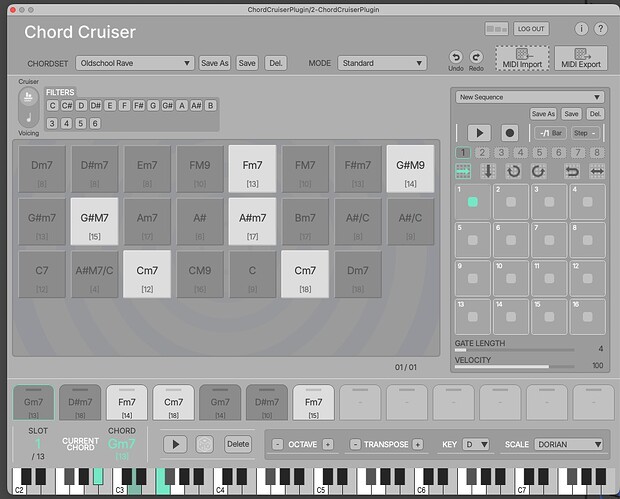Click the LOG OUT button
Screen dimensions: 620x499
[x=531, y=29]
